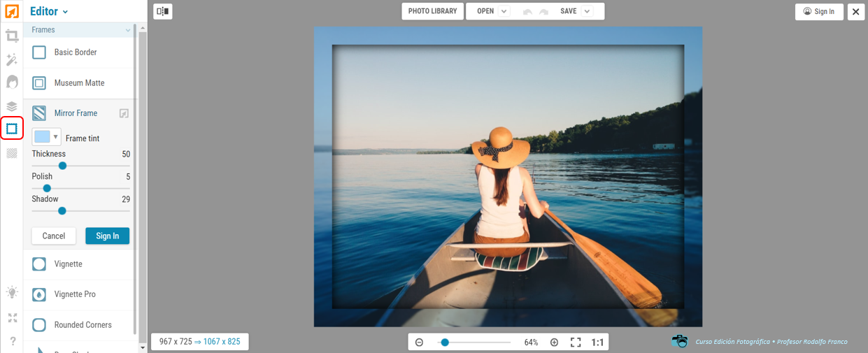
Task: Select the Vignette Pro frame
Action: pyautogui.click(x=75, y=294)
